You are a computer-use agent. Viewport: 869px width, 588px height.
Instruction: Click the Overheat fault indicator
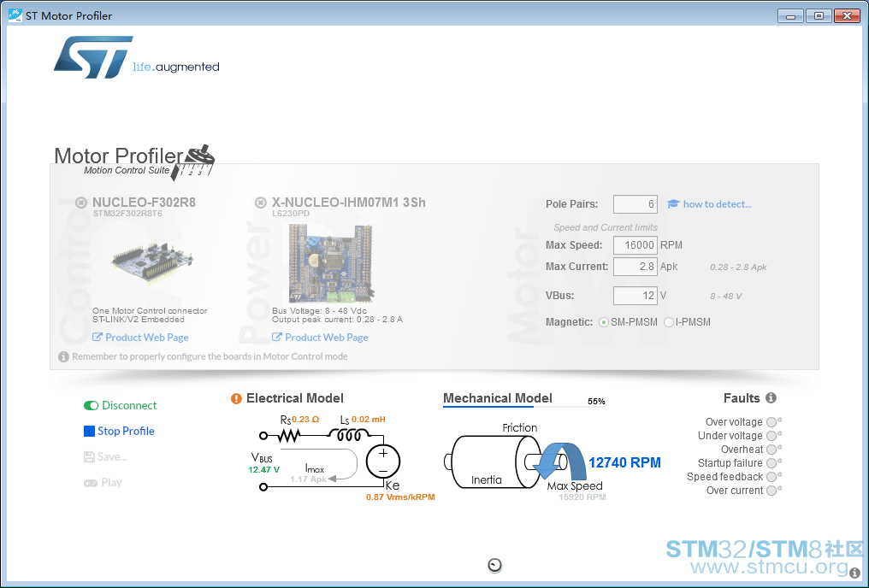(771, 450)
